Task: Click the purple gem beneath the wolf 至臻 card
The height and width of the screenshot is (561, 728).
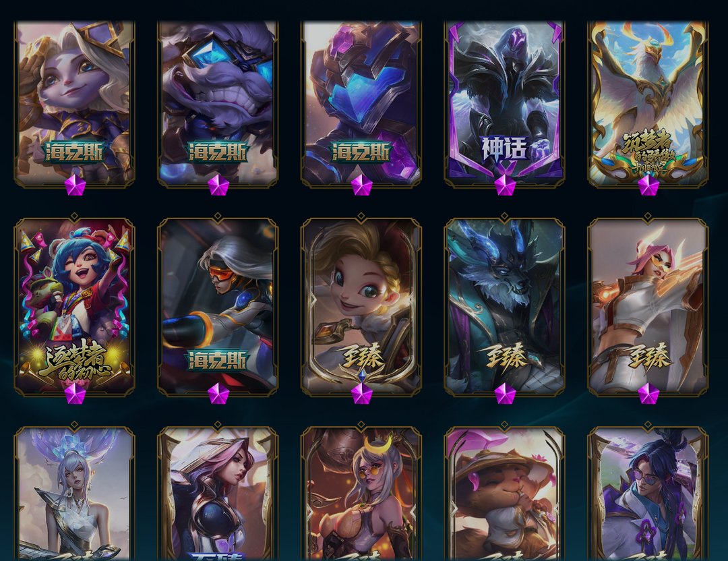Action: [505, 393]
